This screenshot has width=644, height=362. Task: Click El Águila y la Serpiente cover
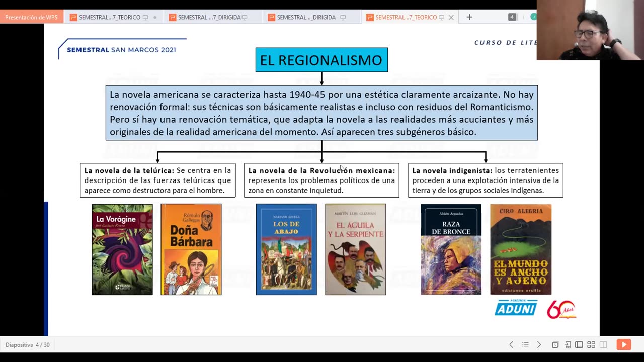coord(356,249)
